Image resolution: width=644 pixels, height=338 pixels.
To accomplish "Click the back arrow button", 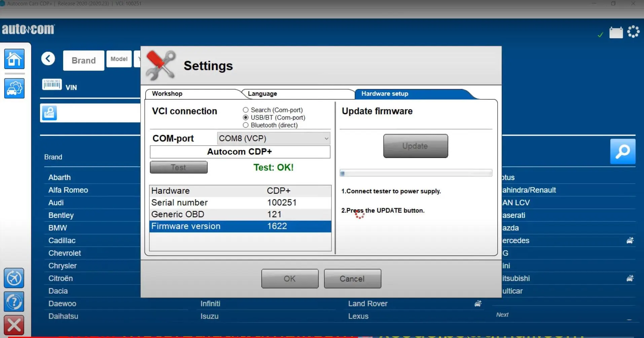I will (x=48, y=59).
